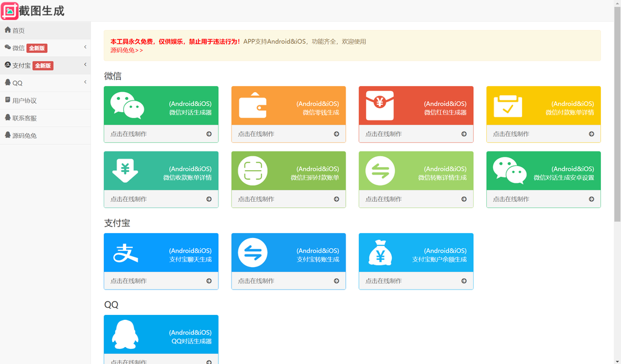Expand the 微信 sidebar chevron

pyautogui.click(x=85, y=47)
